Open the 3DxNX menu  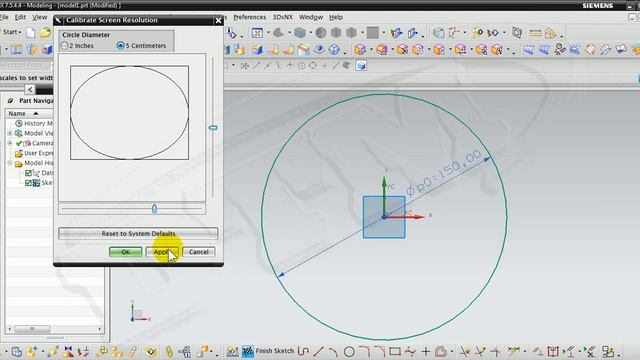[282, 17]
